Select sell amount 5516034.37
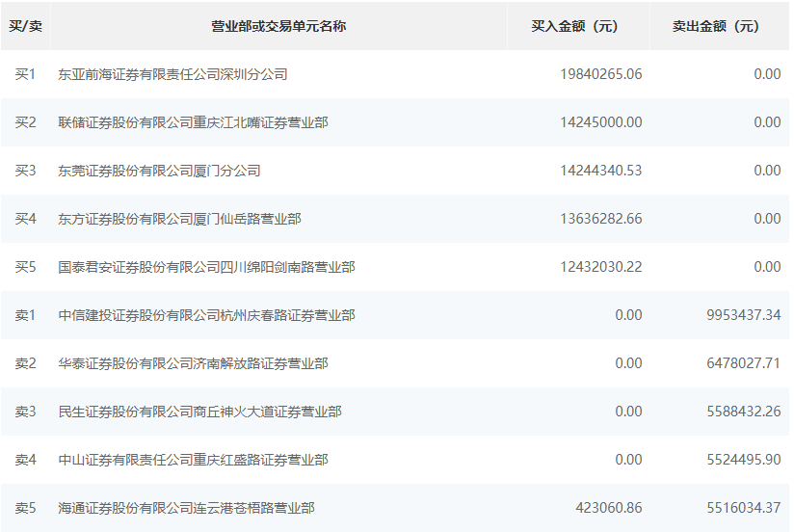 coord(743,508)
